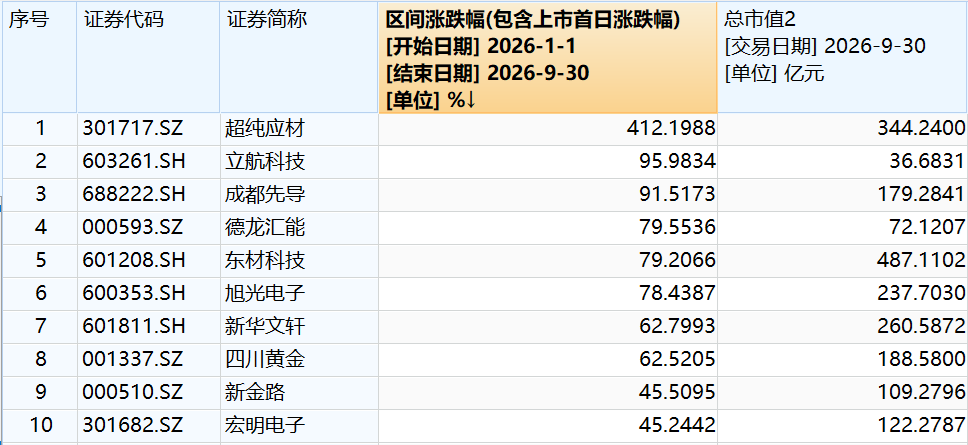968x445 pixels.
Task: Click the 序号 column header
Action: (x=40, y=57)
